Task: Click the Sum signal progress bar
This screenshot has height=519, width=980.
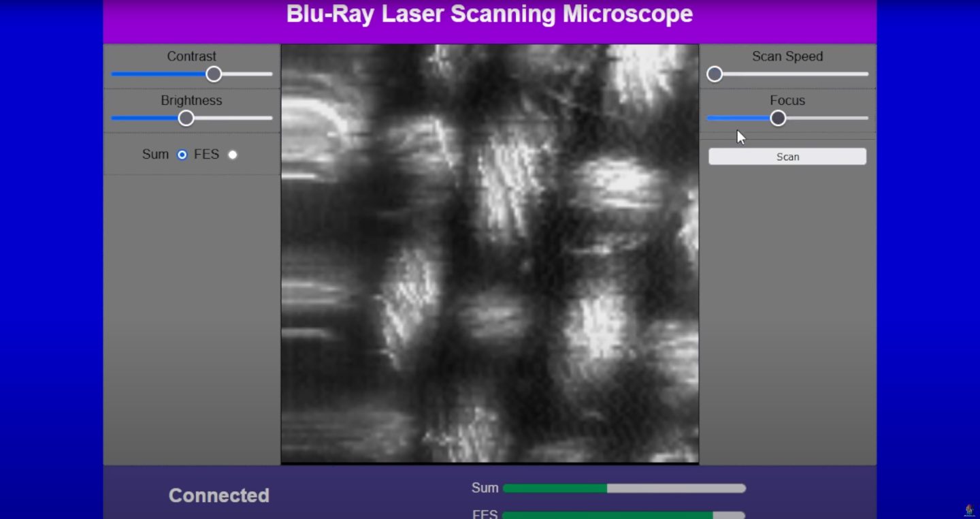Action: (624, 488)
